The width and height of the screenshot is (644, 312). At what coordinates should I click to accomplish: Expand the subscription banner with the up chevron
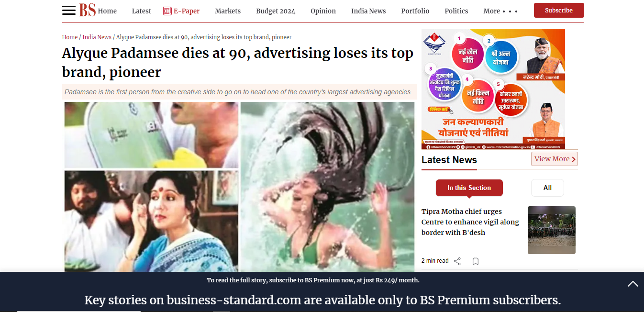coord(633,284)
